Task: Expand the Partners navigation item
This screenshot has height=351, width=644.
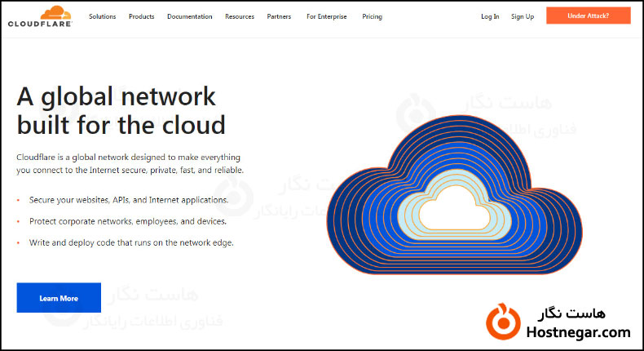Action: pyautogui.click(x=279, y=16)
